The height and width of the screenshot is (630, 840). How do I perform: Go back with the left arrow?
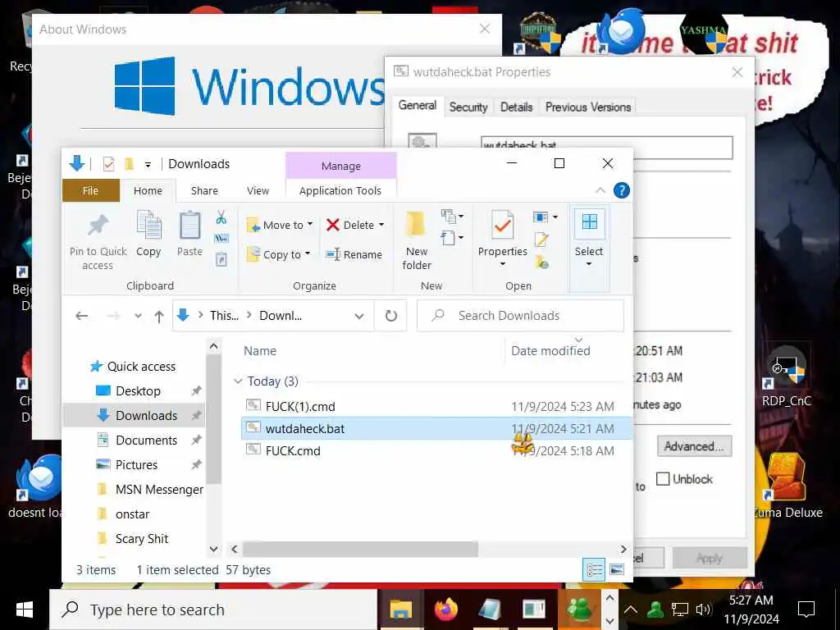[x=81, y=316]
